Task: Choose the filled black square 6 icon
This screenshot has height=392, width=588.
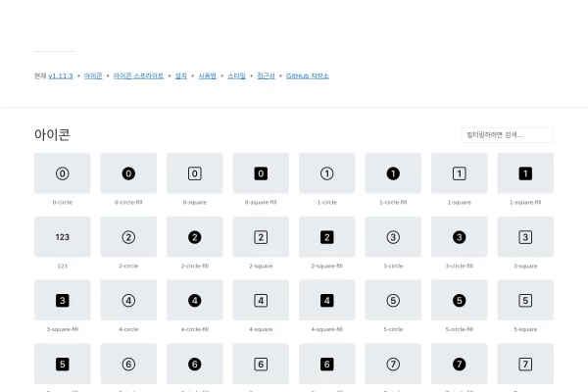Action: click(327, 364)
